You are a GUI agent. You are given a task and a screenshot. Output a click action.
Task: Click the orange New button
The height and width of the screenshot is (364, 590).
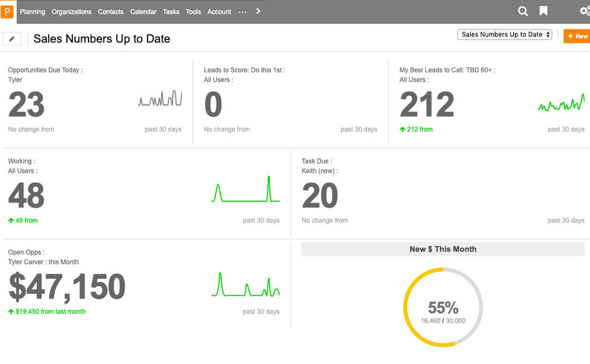(577, 36)
